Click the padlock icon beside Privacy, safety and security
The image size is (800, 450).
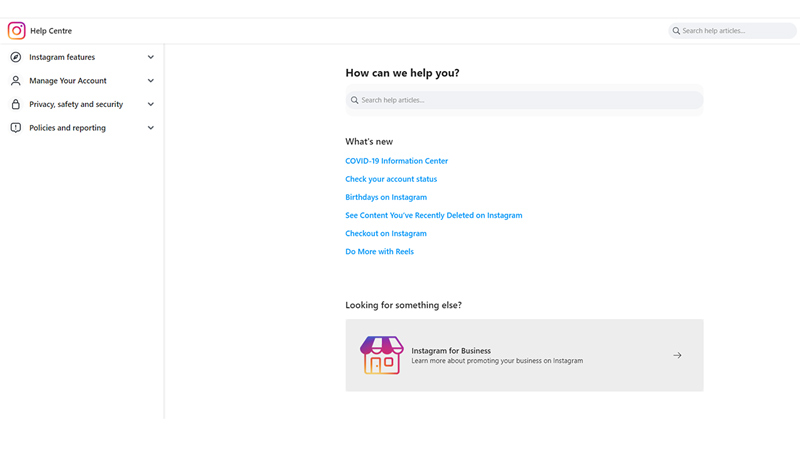click(16, 104)
